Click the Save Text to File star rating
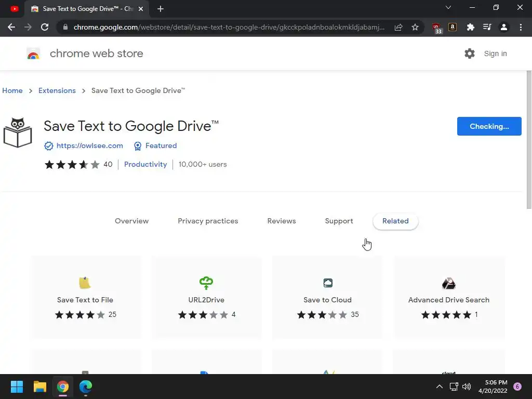 pos(86,315)
